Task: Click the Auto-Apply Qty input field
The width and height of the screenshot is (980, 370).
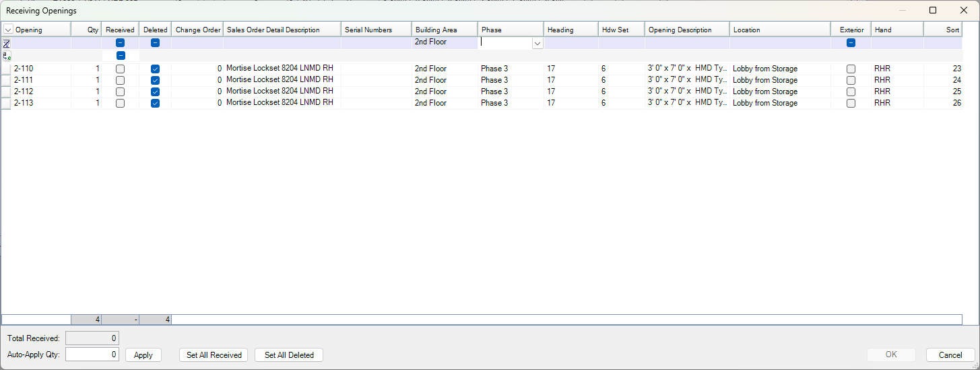Action: click(x=92, y=355)
